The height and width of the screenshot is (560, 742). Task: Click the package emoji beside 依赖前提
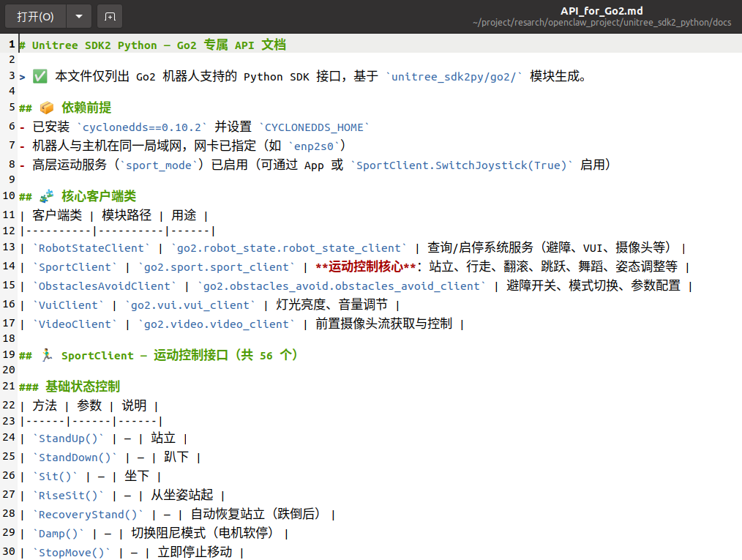[x=46, y=108]
